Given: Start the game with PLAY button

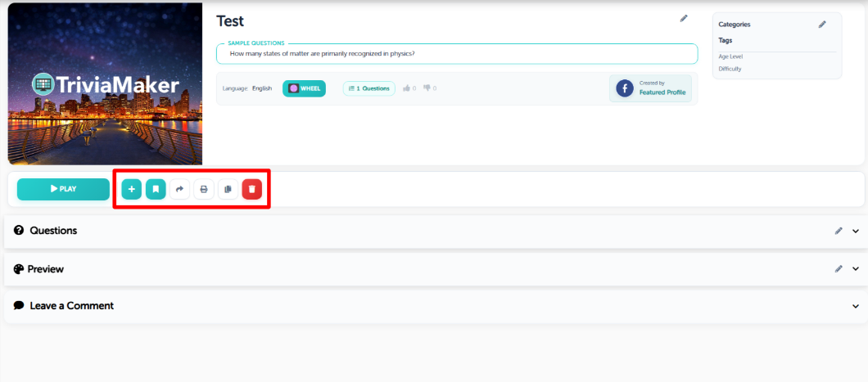Looking at the screenshot, I should pyautogui.click(x=63, y=189).
